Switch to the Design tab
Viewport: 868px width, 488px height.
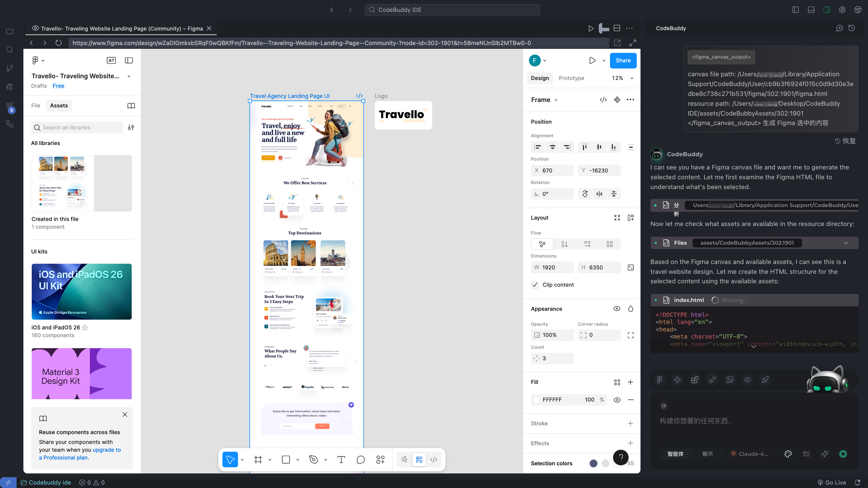pos(540,78)
